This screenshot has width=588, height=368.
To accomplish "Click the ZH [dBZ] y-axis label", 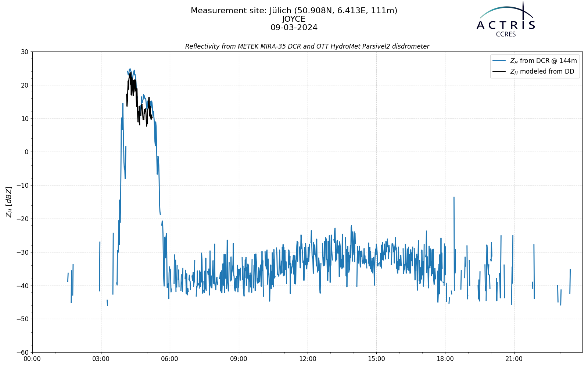I will click(x=9, y=202).
